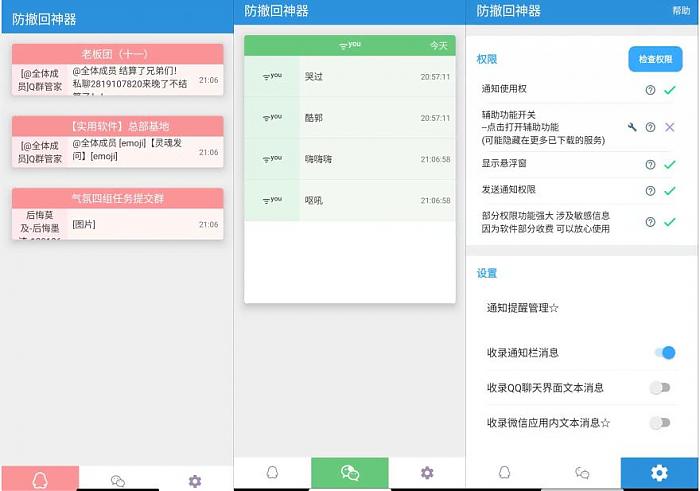
Task: Disable the 收录通知栏消息 switch
Action: pos(663,352)
